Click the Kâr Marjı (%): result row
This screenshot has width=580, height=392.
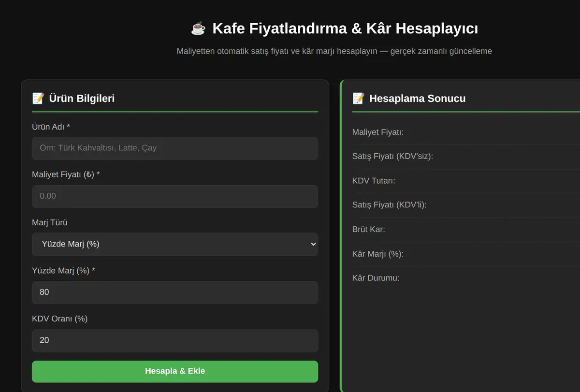tap(466, 254)
